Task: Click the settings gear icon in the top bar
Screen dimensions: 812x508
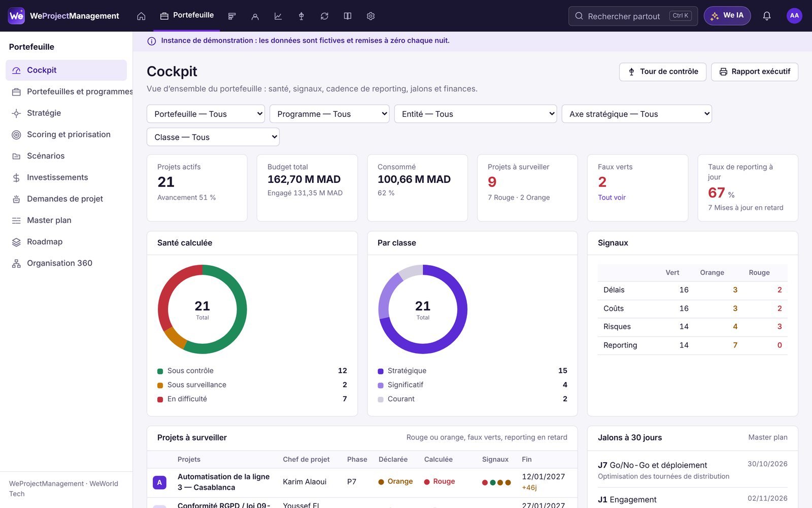Action: 370,16
